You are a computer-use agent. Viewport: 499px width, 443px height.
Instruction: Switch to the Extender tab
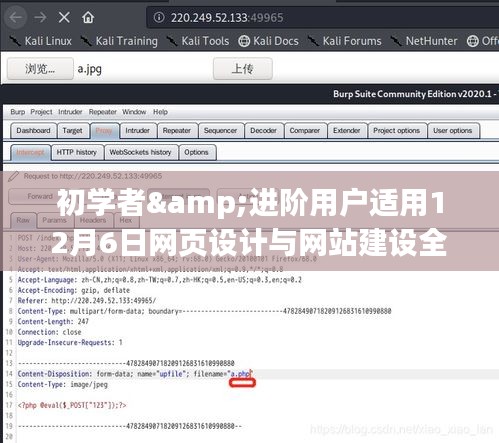point(347,131)
